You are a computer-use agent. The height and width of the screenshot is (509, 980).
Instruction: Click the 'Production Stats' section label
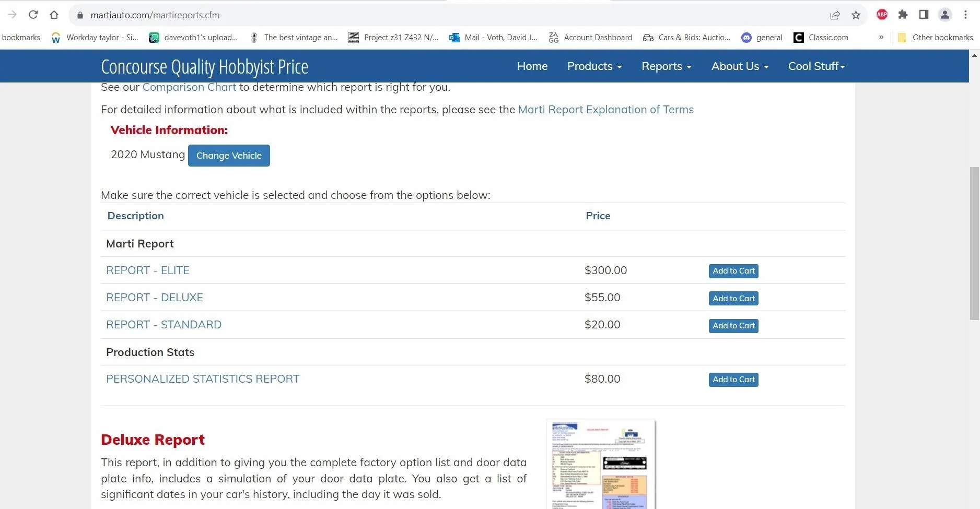[x=150, y=352]
